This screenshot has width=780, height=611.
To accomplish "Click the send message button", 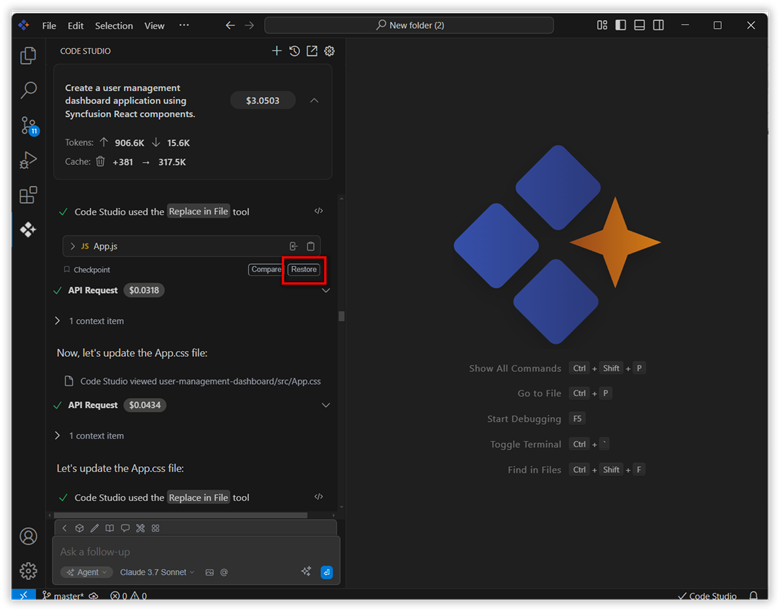I will pos(326,572).
